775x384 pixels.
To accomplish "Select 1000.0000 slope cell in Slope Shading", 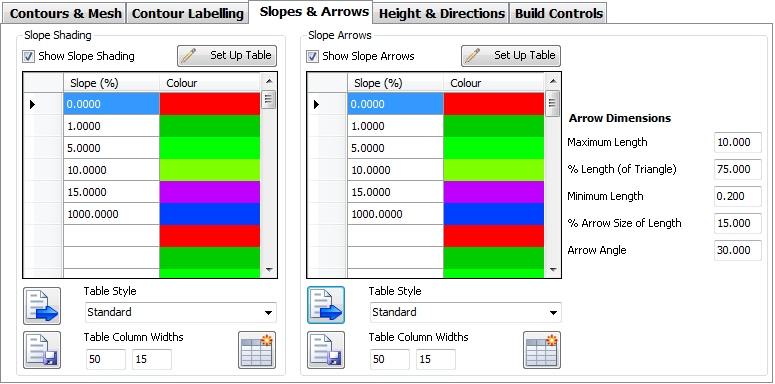I will pos(111,214).
